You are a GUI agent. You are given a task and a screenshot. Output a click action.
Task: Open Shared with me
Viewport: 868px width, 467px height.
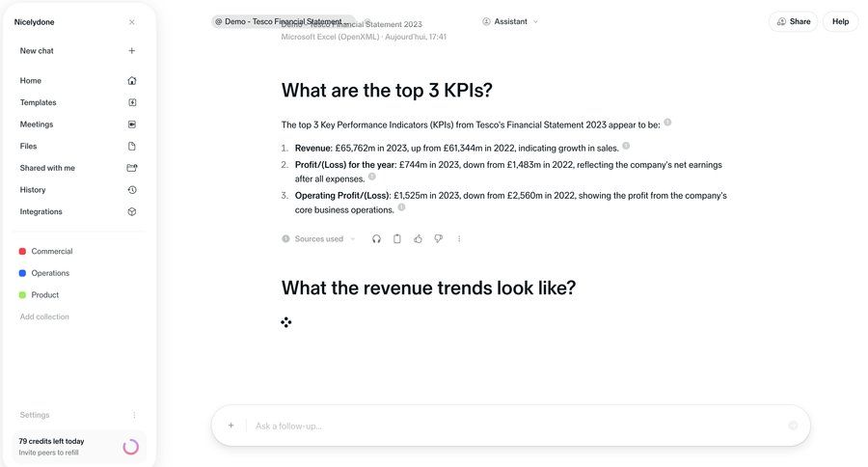click(x=47, y=168)
